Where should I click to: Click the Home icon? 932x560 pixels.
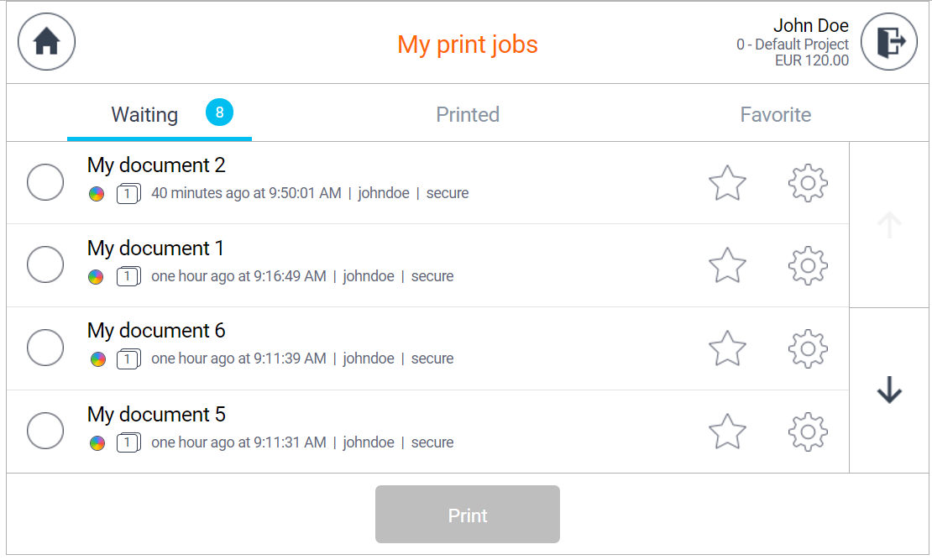pos(46,41)
